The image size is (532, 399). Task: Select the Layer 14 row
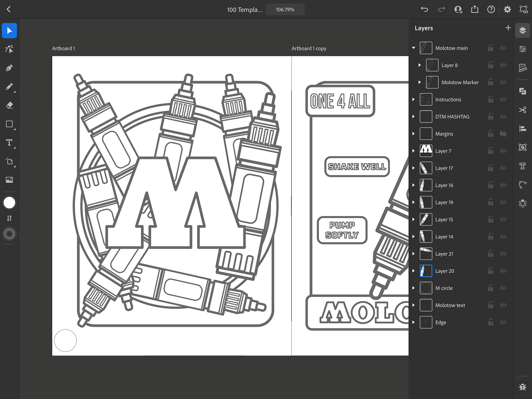click(461, 237)
